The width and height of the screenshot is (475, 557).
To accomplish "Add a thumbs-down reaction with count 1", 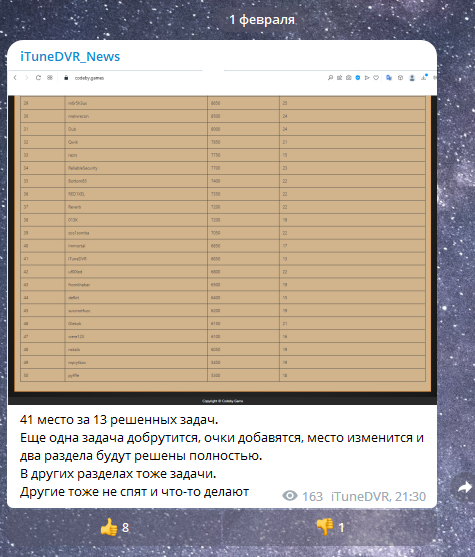I will [330, 527].
